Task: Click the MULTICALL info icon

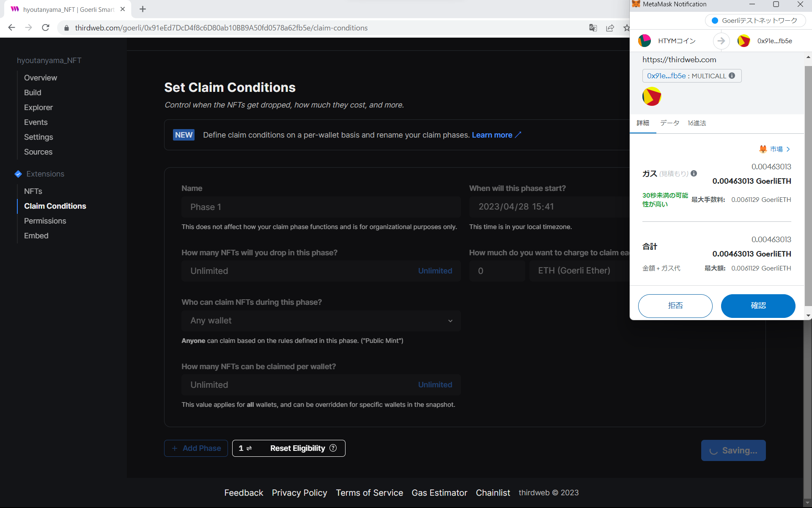Action: click(732, 76)
